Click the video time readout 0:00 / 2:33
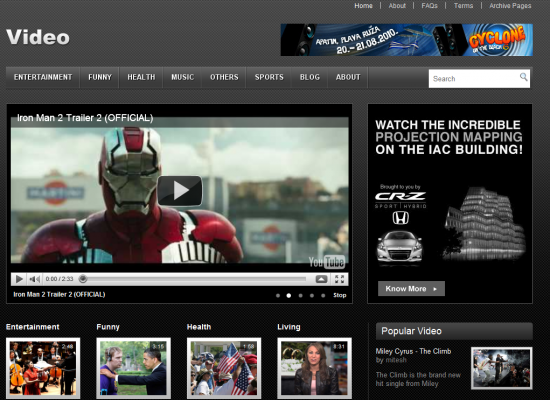The image size is (550, 400). pos(59,279)
